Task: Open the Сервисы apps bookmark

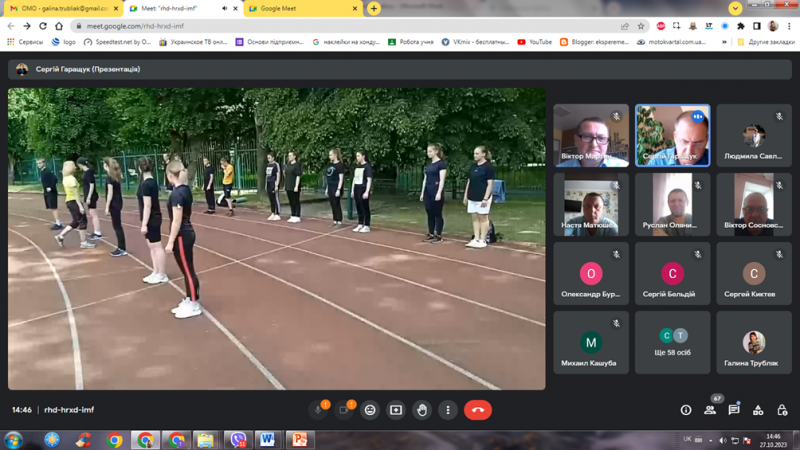Action: click(x=25, y=42)
